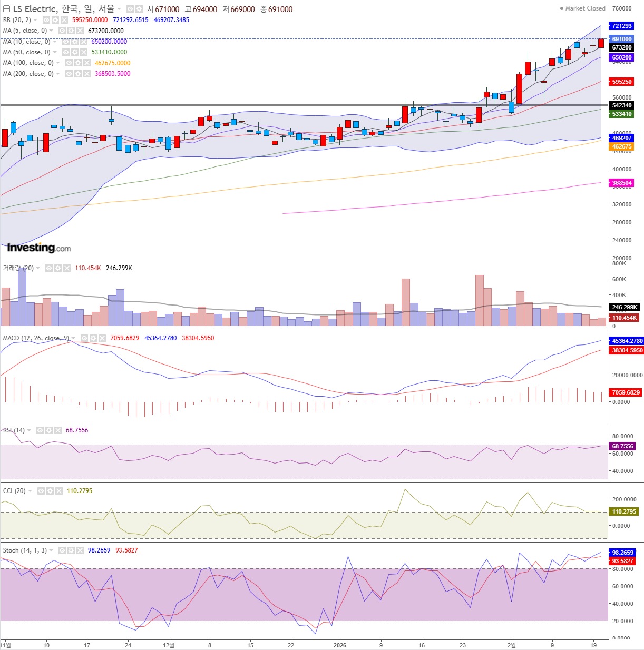The height and width of the screenshot is (650, 644).
Task: Click the 246.299K volume axis label
Action: 625,307
